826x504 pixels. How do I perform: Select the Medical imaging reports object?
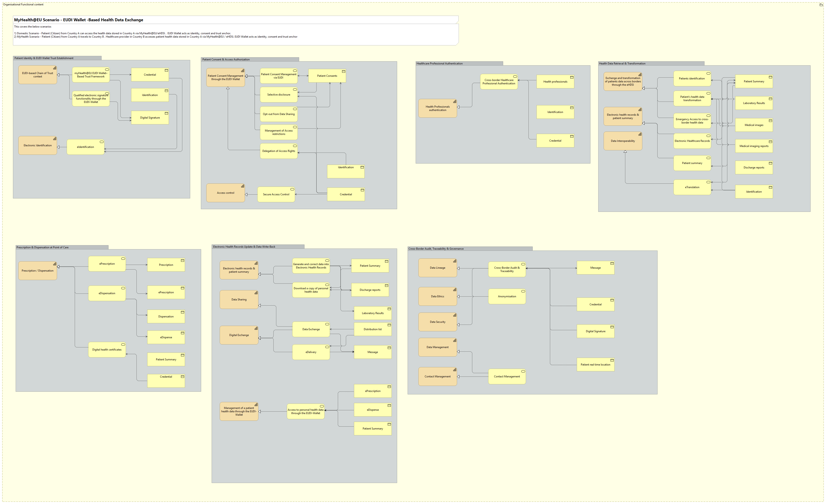tap(754, 146)
